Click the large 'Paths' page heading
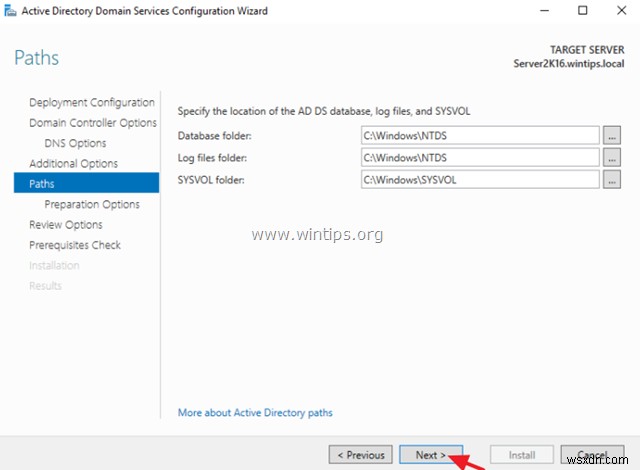This screenshot has width=640, height=470. [37, 58]
